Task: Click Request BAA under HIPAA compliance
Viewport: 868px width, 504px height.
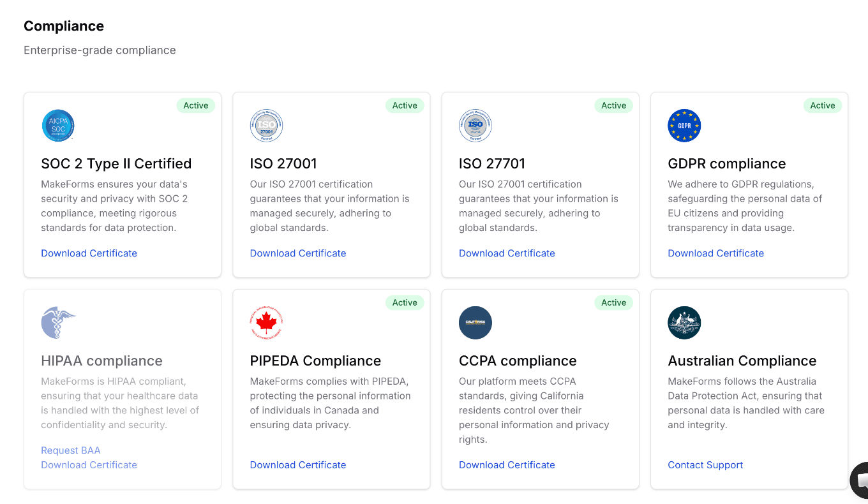Action: 71,450
